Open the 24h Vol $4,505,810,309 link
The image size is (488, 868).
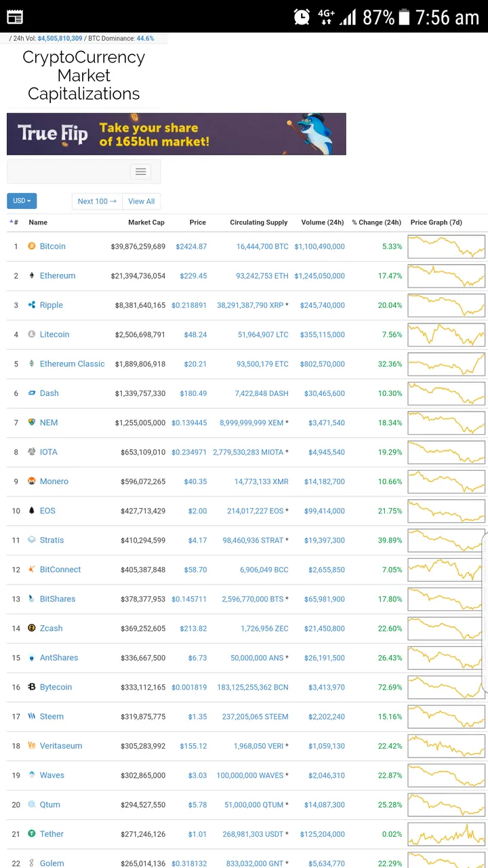(60, 39)
